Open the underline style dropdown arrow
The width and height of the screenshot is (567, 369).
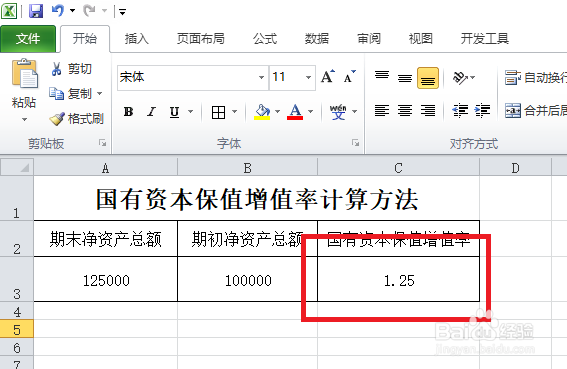(x=190, y=112)
